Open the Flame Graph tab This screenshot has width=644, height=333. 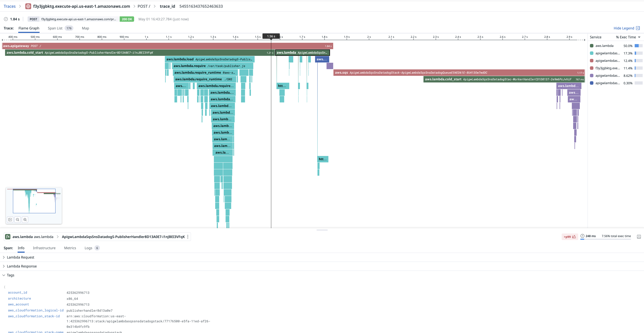pos(29,28)
